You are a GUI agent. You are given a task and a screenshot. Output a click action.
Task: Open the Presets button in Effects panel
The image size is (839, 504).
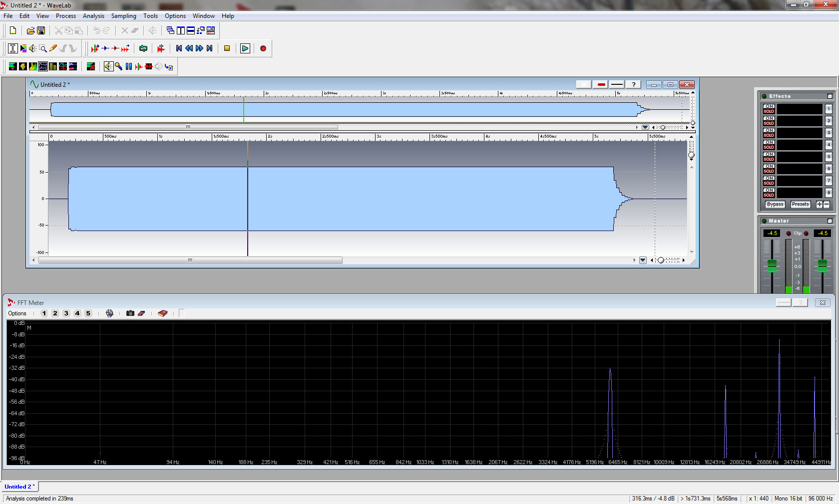point(800,205)
